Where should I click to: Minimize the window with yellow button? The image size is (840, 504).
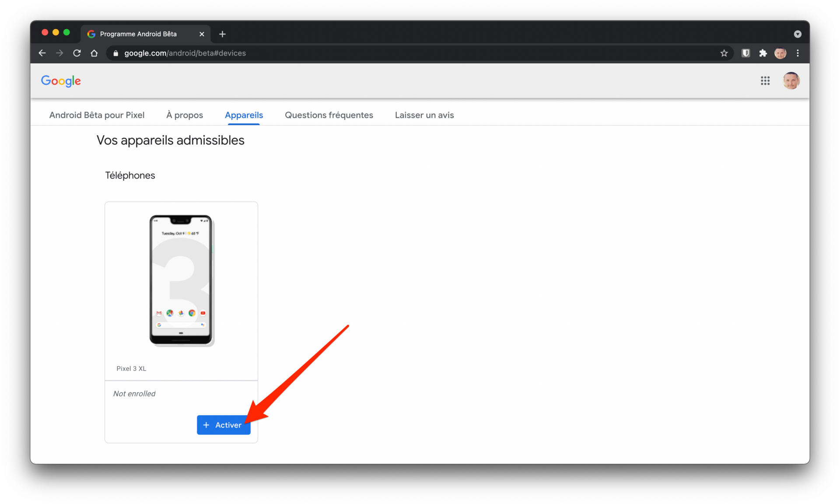point(56,32)
